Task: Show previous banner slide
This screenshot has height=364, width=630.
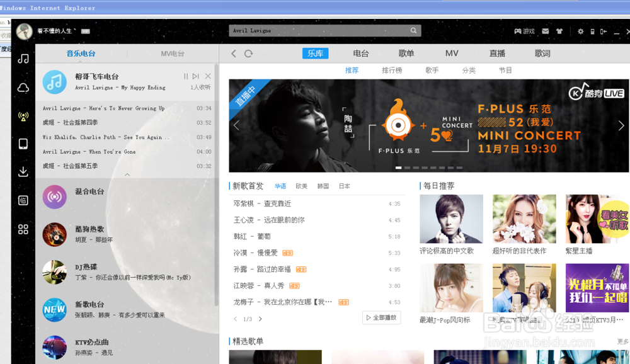Action: pyautogui.click(x=236, y=125)
